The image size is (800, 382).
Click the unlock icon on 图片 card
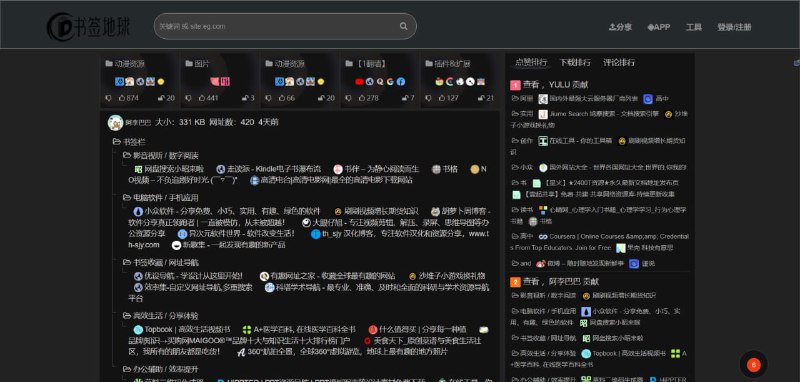248,98
